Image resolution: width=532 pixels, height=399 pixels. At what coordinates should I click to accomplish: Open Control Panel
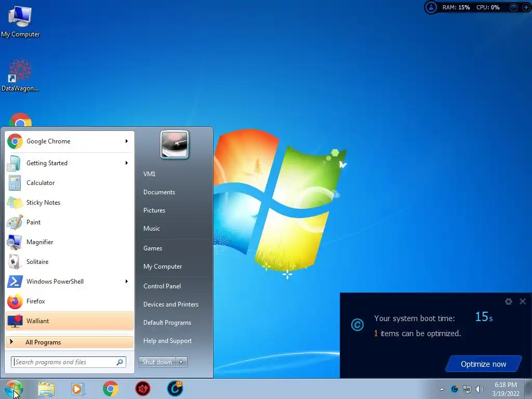tap(162, 286)
